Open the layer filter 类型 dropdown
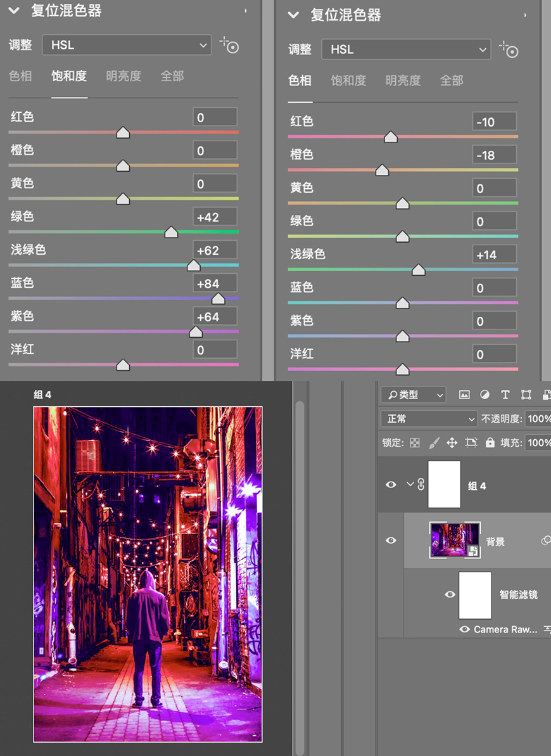 (x=413, y=394)
